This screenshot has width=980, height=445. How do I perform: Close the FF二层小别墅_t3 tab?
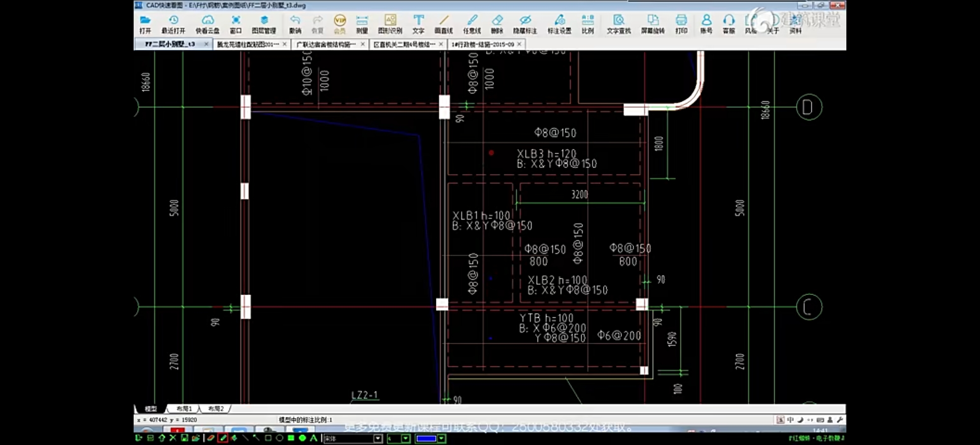click(206, 44)
